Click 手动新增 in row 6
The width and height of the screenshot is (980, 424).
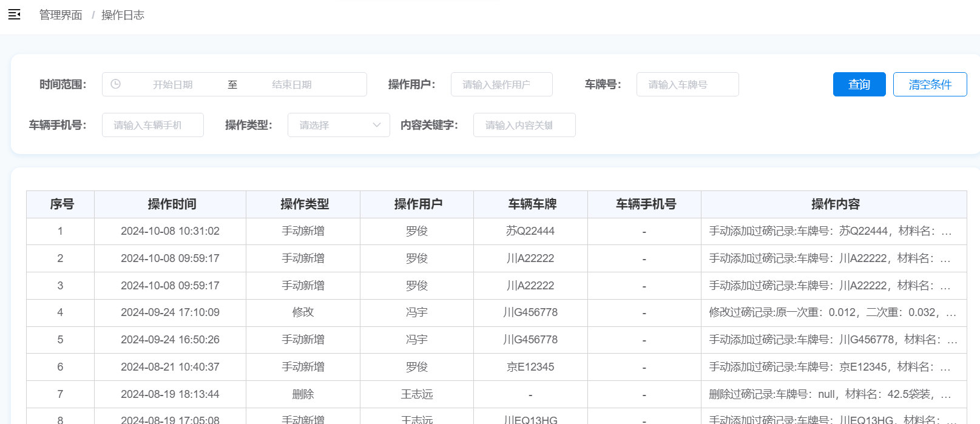click(303, 367)
